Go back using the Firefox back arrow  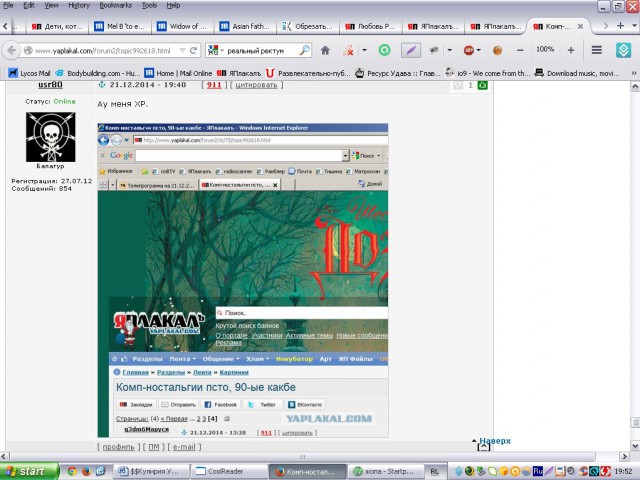tap(11, 51)
